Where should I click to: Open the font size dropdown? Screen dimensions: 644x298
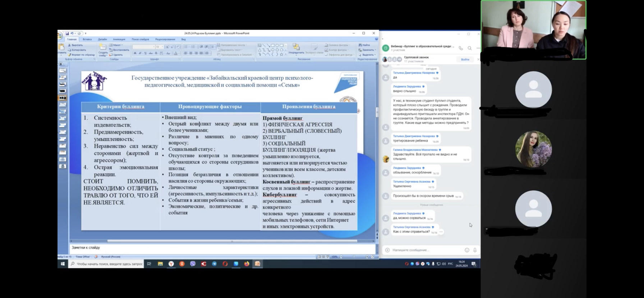(162, 47)
